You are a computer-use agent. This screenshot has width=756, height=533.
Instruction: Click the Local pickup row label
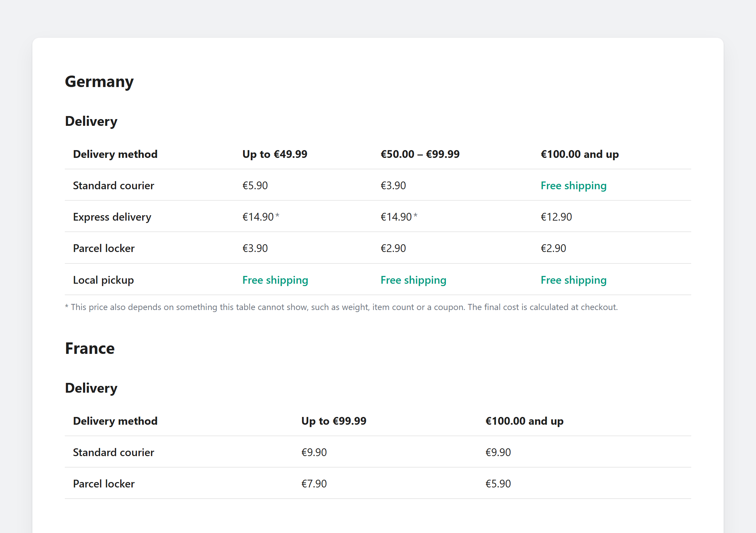103,280
